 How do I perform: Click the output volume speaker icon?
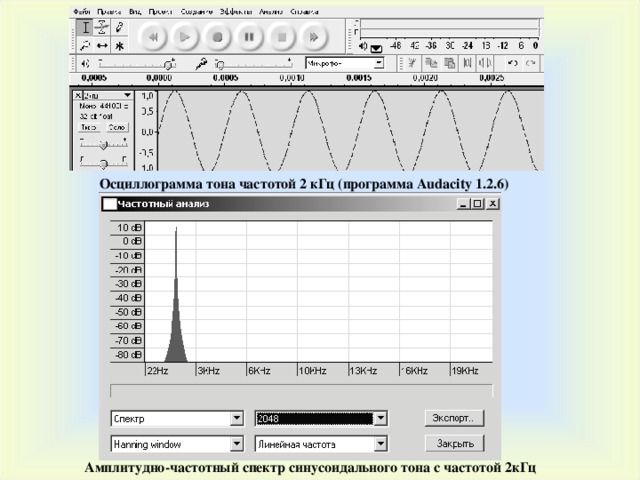point(85,64)
